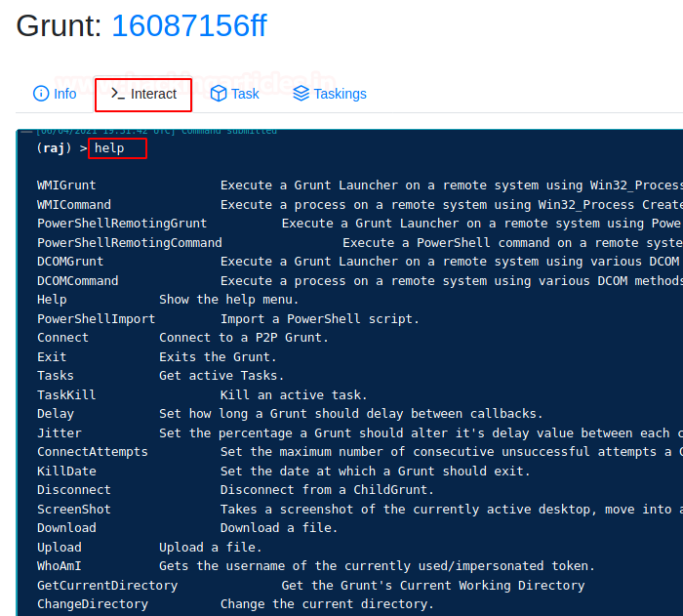Image resolution: width=683 pixels, height=616 pixels.
Task: Click 'Import a PowerShell script.' description
Action: [320, 318]
